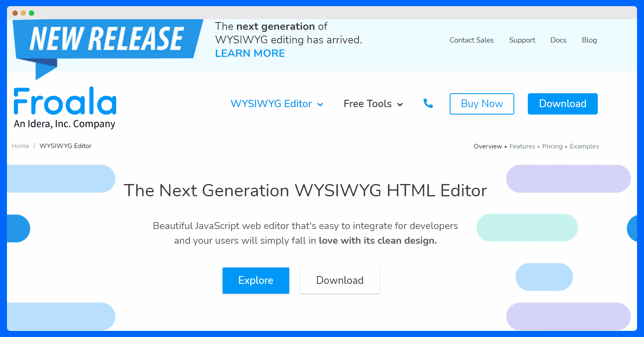Click 'An Idera, Inc. Company' tagline

[65, 124]
